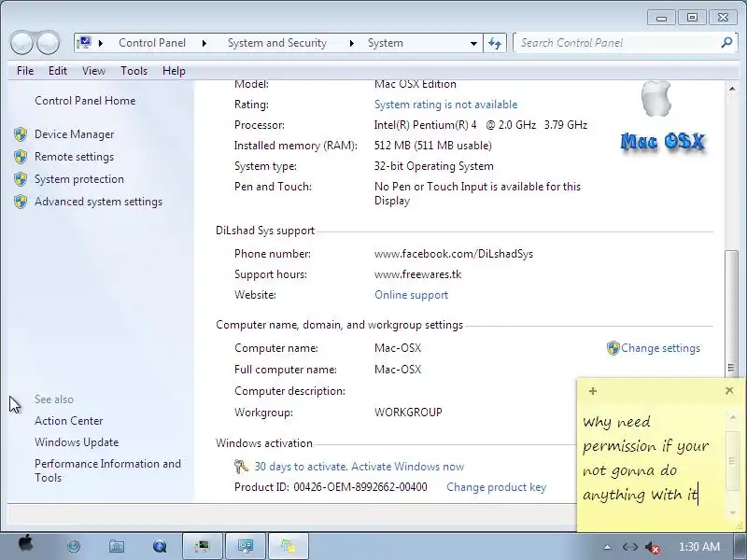Expand arrow before Control Panel breadcrumb
This screenshot has width=747, height=560.
tap(101, 43)
